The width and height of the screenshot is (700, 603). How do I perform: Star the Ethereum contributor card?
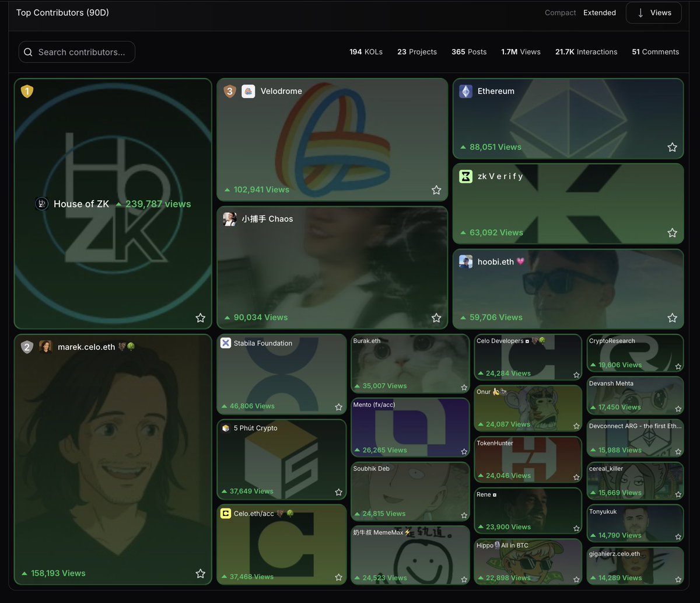pos(672,148)
